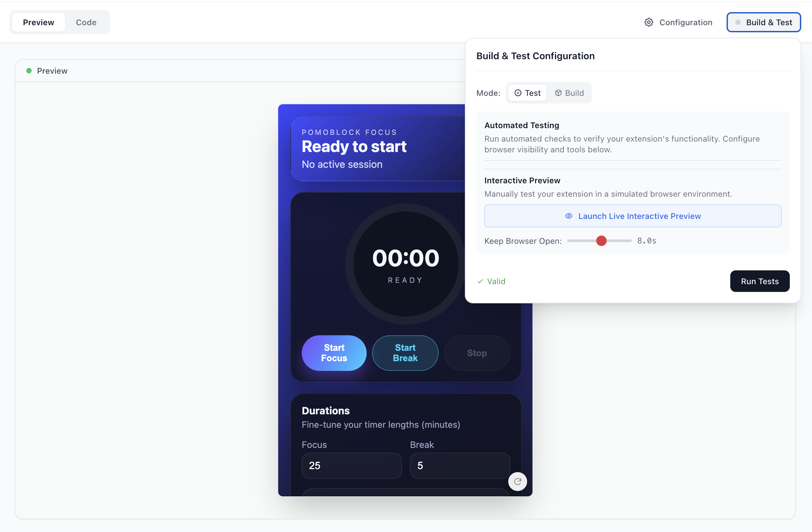Viewport: 812px width, 532px height.
Task: Click the eye icon in the Launch button
Action: point(568,216)
